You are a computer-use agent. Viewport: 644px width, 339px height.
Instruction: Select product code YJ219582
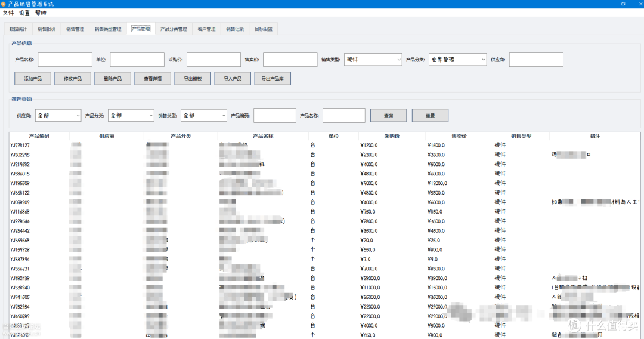click(x=20, y=164)
